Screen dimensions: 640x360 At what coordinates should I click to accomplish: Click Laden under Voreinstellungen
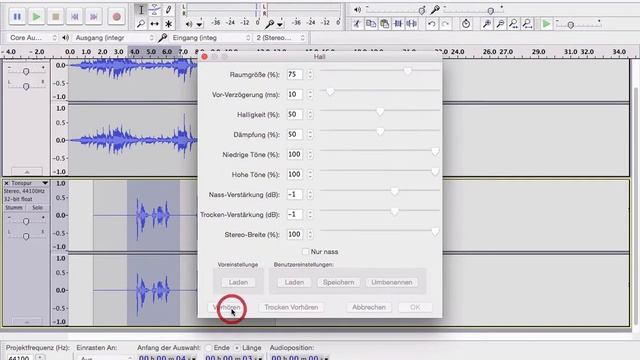tap(238, 282)
